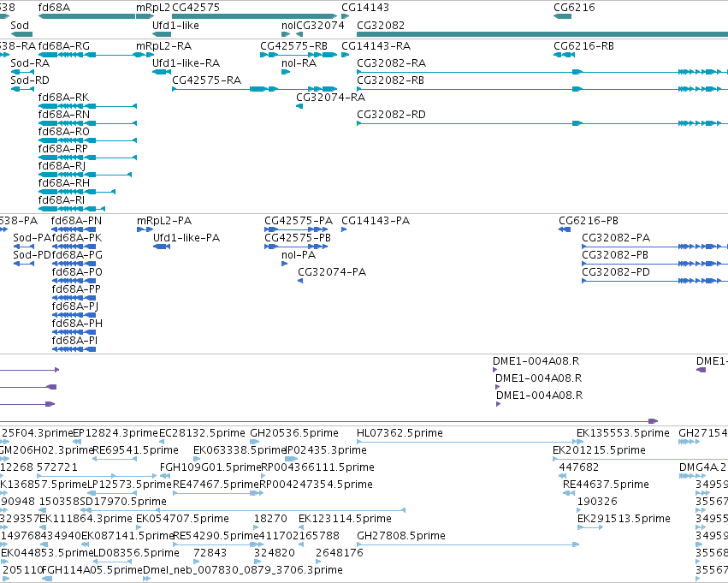Click the Ufd1-like-PA protein label
Viewport: 728px width, 583px height.
pos(186,238)
